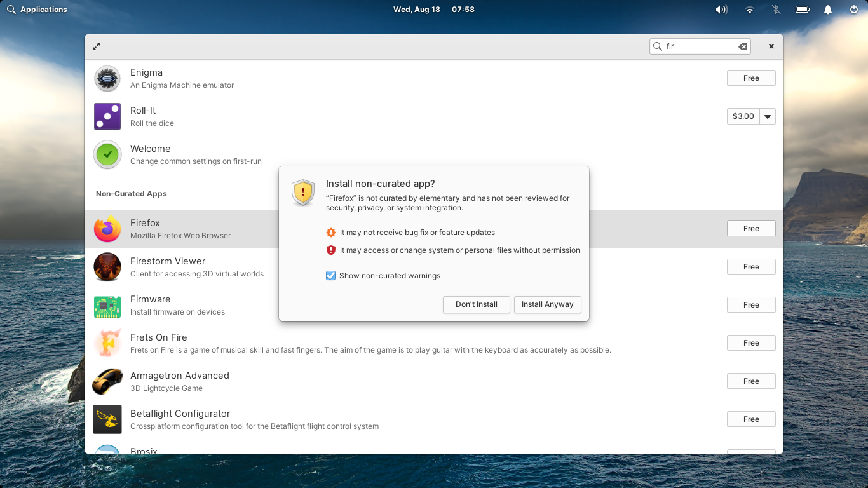Click Free button for Firefox

click(751, 229)
